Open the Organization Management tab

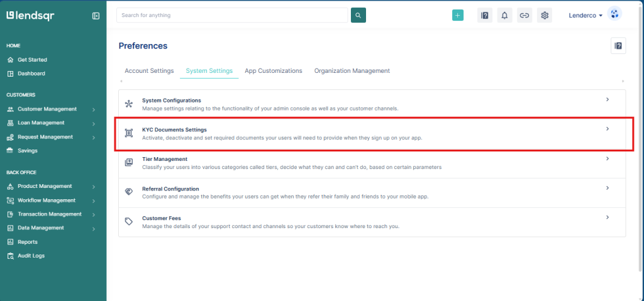(x=352, y=71)
